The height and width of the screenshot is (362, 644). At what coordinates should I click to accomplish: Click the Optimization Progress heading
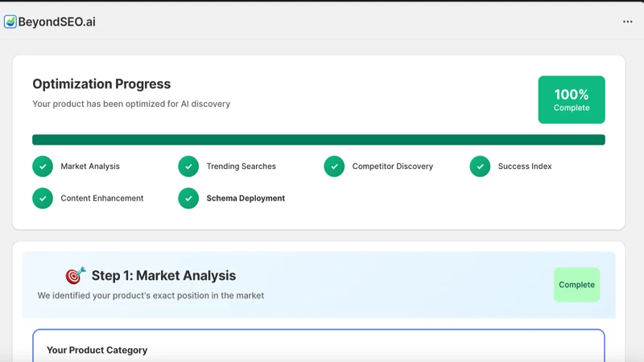pos(101,84)
